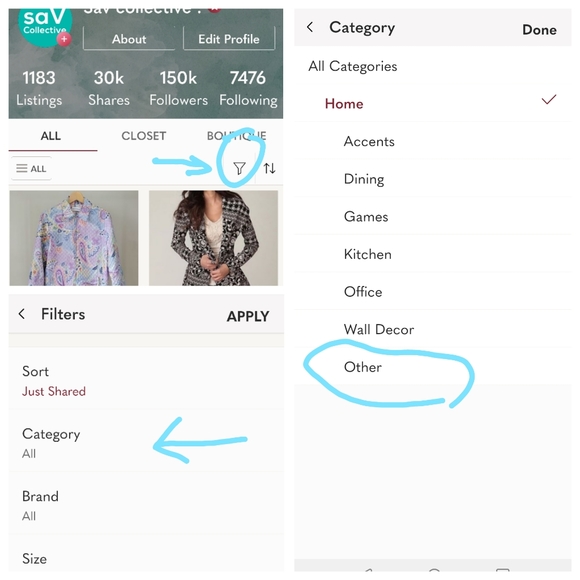Open the Sort option row
The height and width of the screenshot is (580, 580).
146,380
